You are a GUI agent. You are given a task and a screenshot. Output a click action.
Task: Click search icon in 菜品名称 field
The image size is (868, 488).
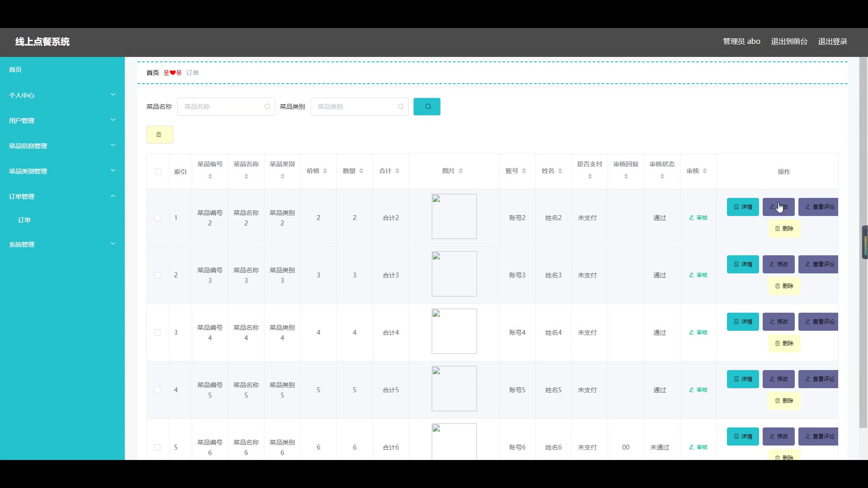tap(267, 107)
